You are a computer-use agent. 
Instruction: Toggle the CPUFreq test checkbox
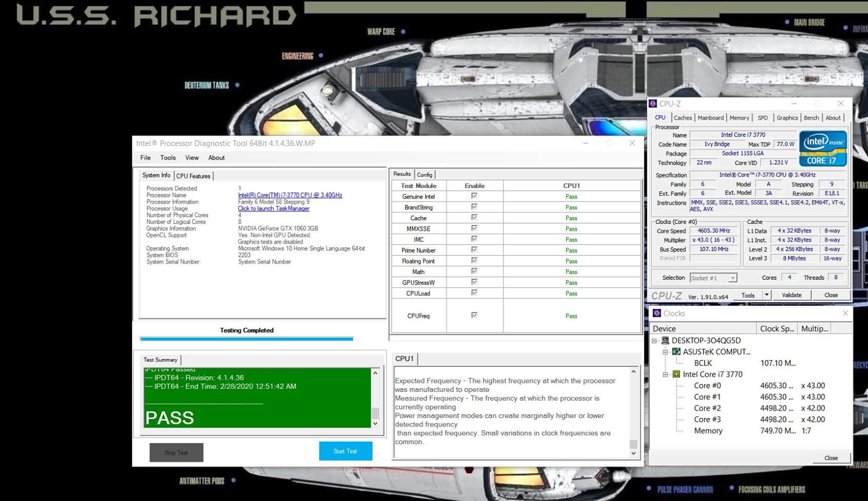(x=474, y=315)
